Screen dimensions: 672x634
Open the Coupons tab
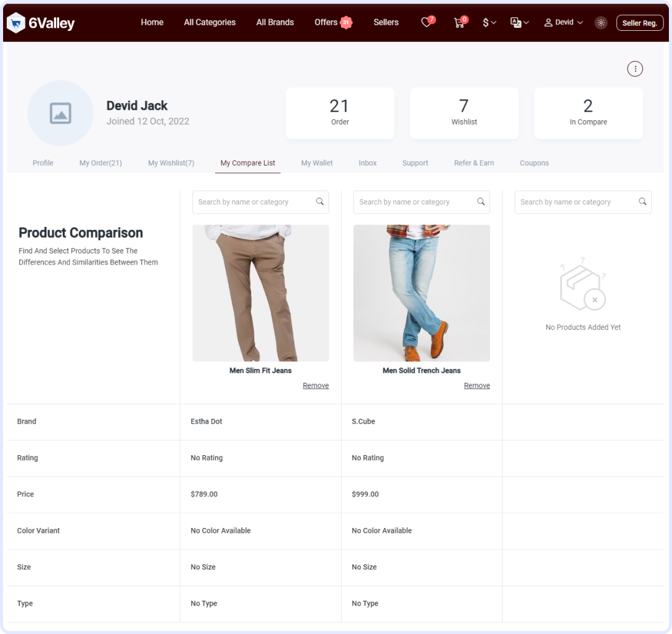pyautogui.click(x=534, y=163)
